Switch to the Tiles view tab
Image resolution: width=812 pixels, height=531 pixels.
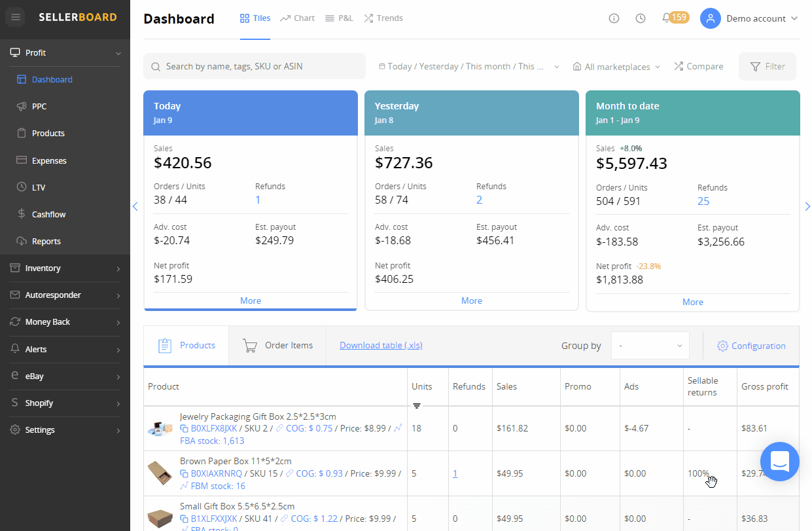255,18
